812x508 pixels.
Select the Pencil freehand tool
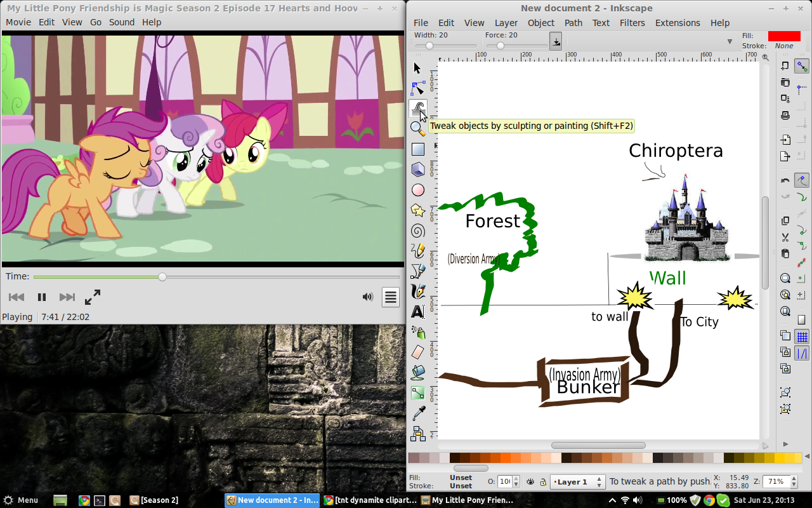417,251
